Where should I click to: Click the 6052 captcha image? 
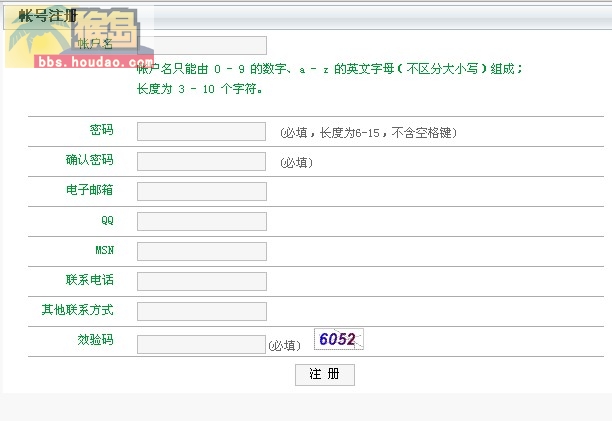coord(339,339)
